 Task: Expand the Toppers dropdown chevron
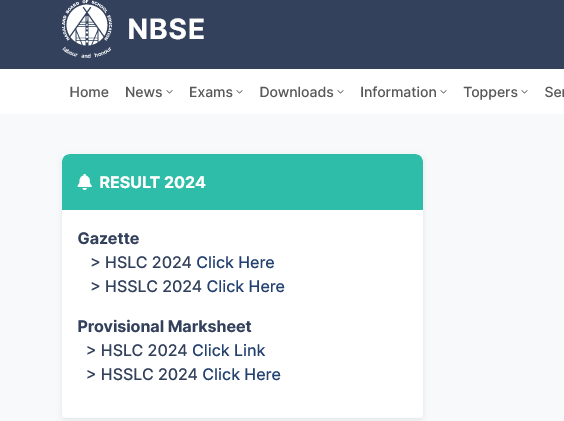coord(525,92)
